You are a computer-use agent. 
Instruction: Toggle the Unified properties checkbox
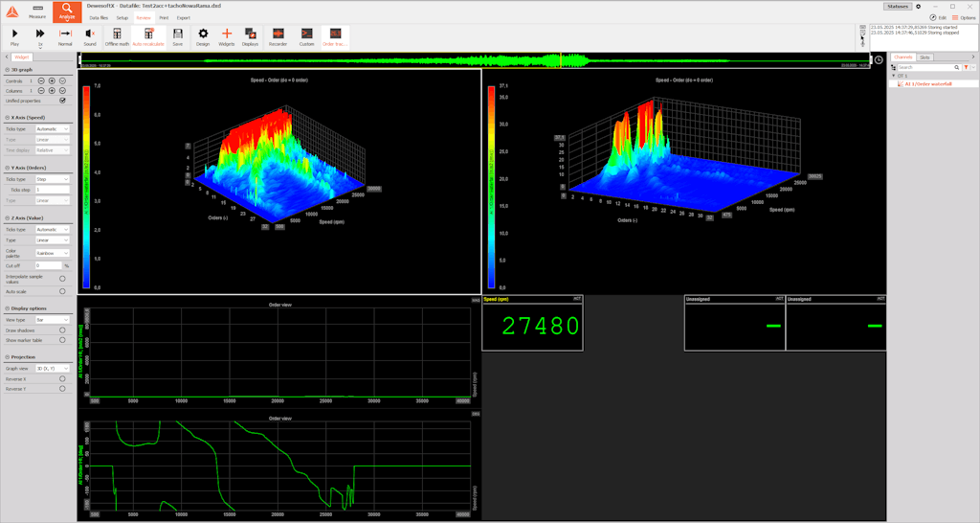click(x=62, y=101)
